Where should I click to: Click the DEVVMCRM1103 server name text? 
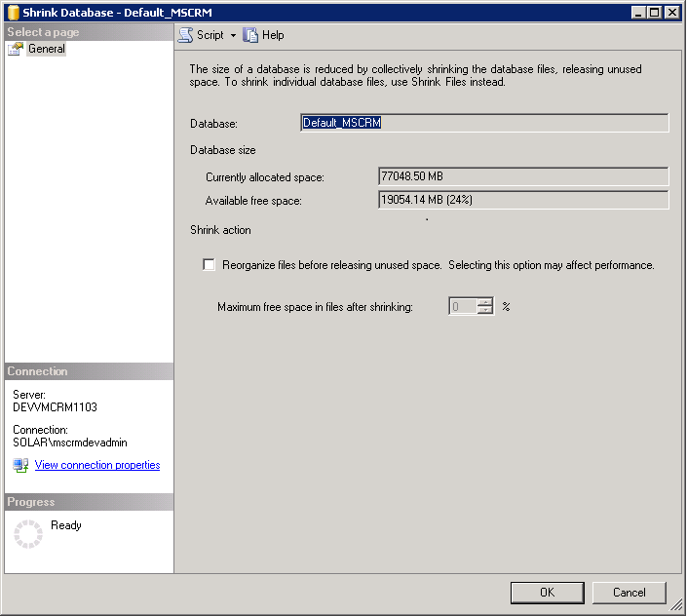(55, 407)
